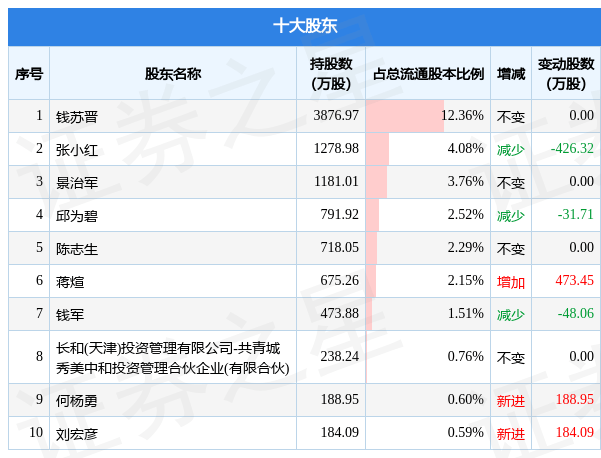
Task: Click the red 增加 label for 蒋煊
Action: point(510,281)
